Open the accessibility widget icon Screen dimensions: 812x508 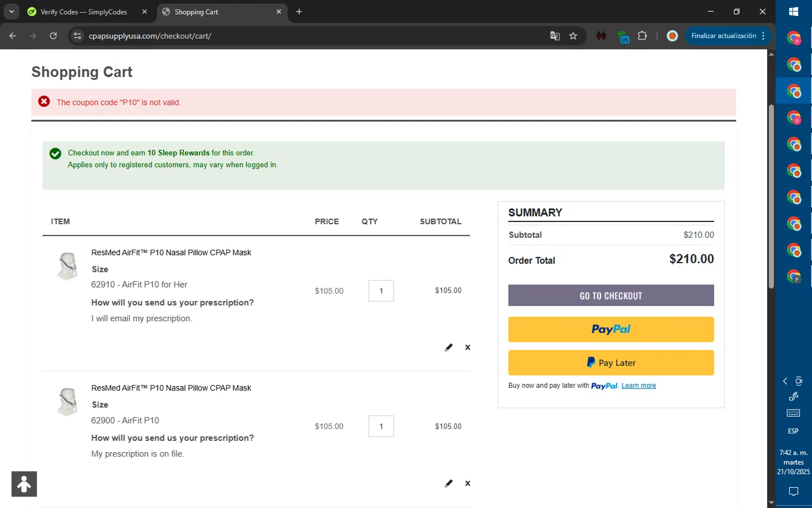(24, 484)
